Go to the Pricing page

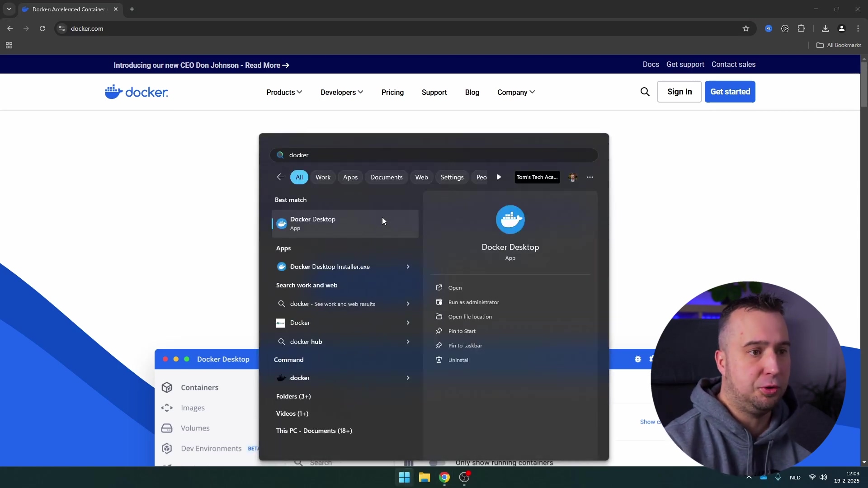(x=392, y=92)
